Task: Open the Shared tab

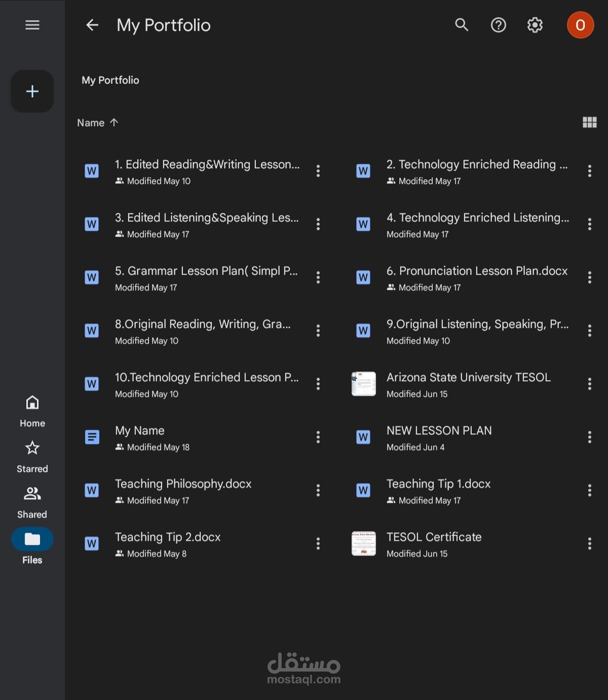Action: pyautogui.click(x=32, y=502)
